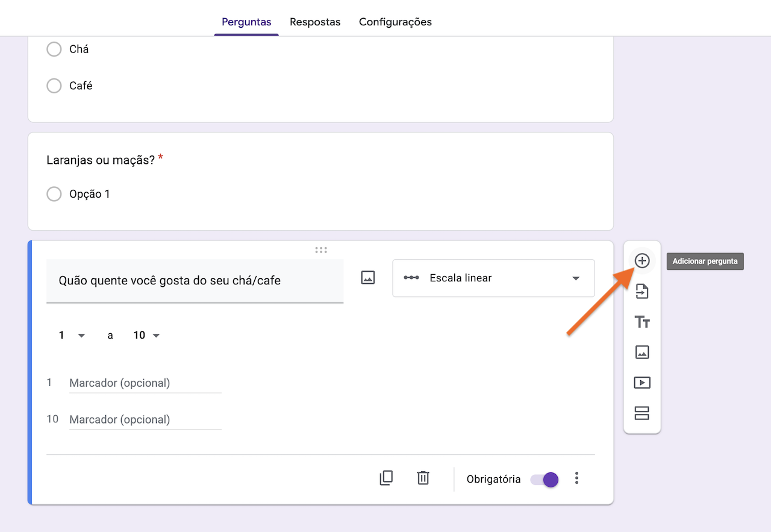Open the Configurações tab
Image resolution: width=771 pixels, height=532 pixels.
(395, 22)
